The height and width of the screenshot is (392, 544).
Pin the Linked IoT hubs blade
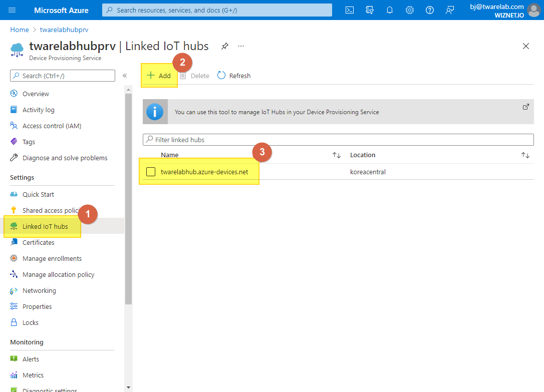point(225,46)
